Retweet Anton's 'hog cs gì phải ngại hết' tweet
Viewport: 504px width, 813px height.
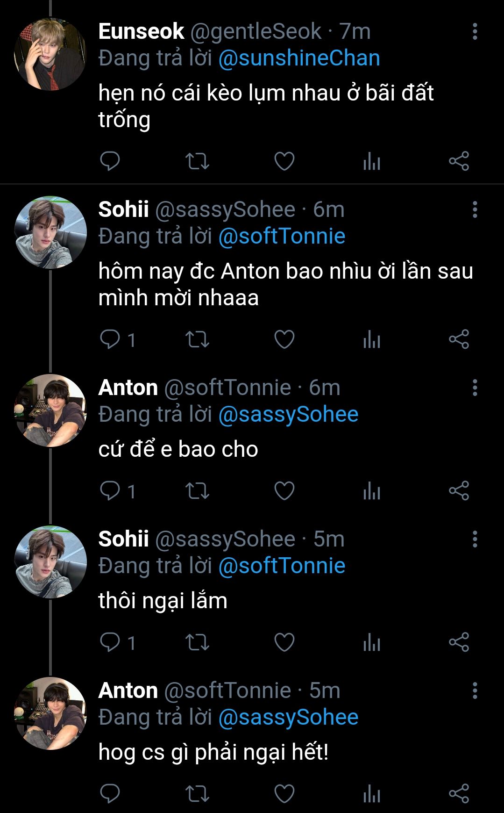pos(197,793)
